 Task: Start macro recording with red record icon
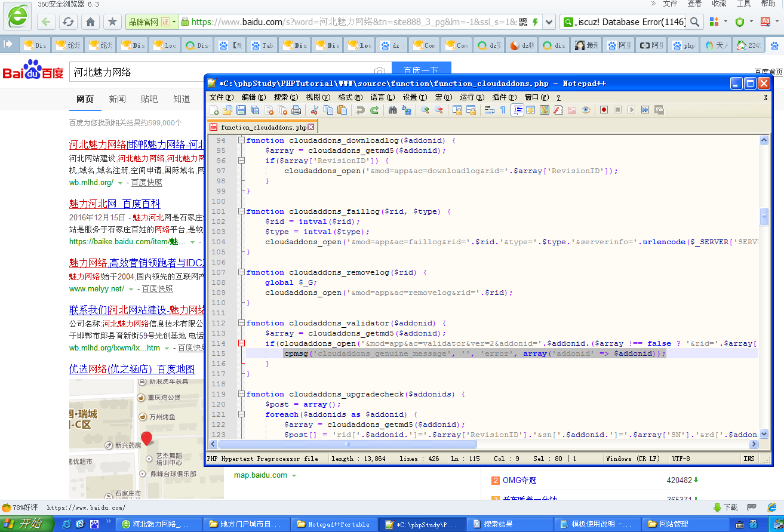pyautogui.click(x=604, y=110)
